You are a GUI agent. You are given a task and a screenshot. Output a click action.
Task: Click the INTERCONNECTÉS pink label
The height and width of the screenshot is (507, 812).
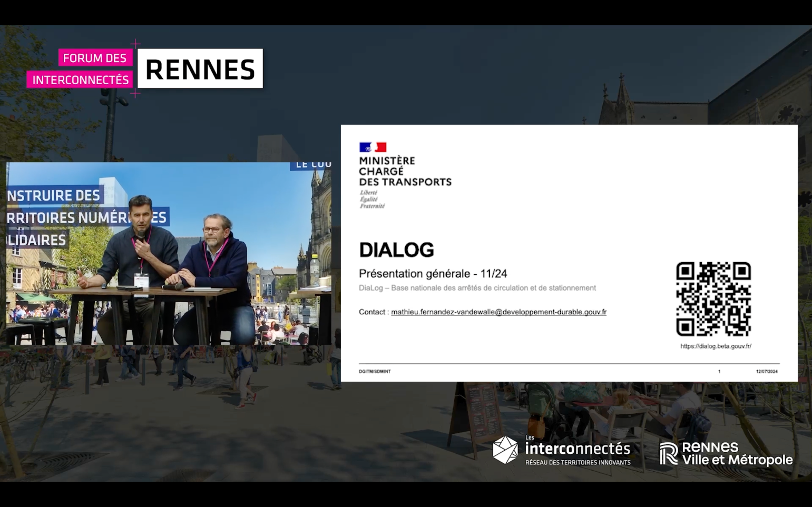pos(80,79)
